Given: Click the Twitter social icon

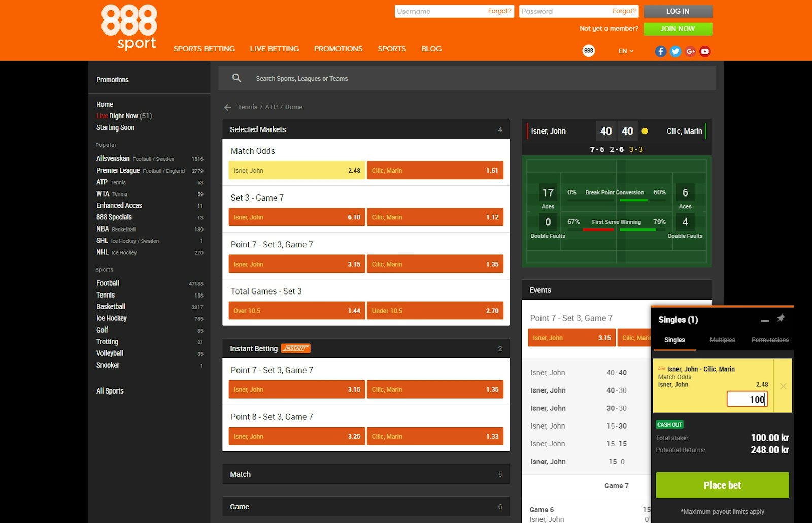Looking at the screenshot, I should pyautogui.click(x=675, y=51).
